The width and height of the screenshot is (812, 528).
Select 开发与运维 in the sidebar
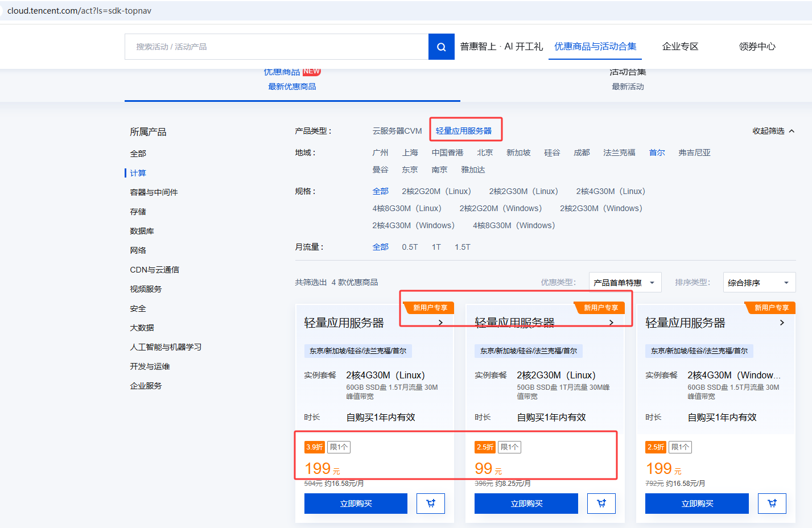click(x=150, y=366)
